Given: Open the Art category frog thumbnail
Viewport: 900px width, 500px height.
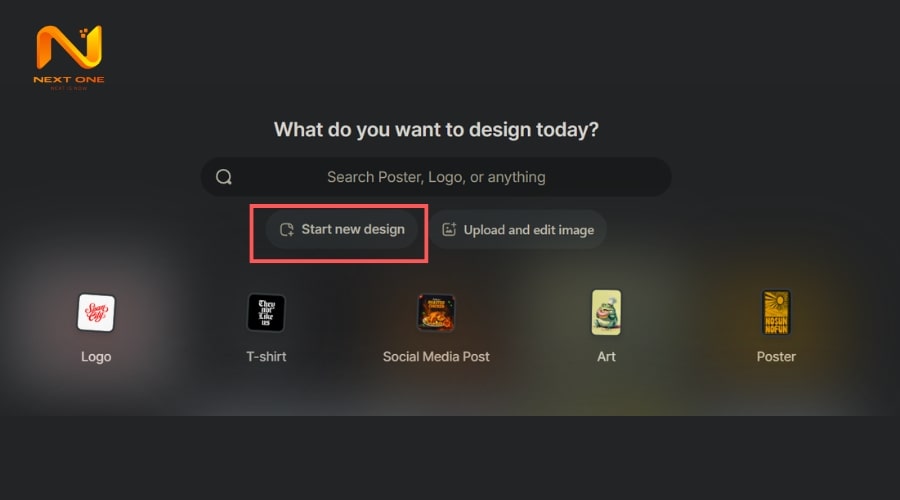Looking at the screenshot, I should pyautogui.click(x=606, y=312).
